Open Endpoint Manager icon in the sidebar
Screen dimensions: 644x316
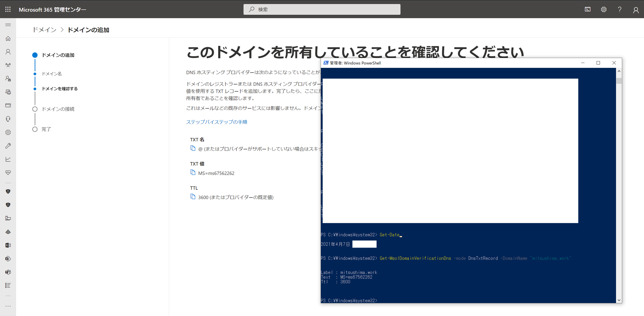[8, 218]
